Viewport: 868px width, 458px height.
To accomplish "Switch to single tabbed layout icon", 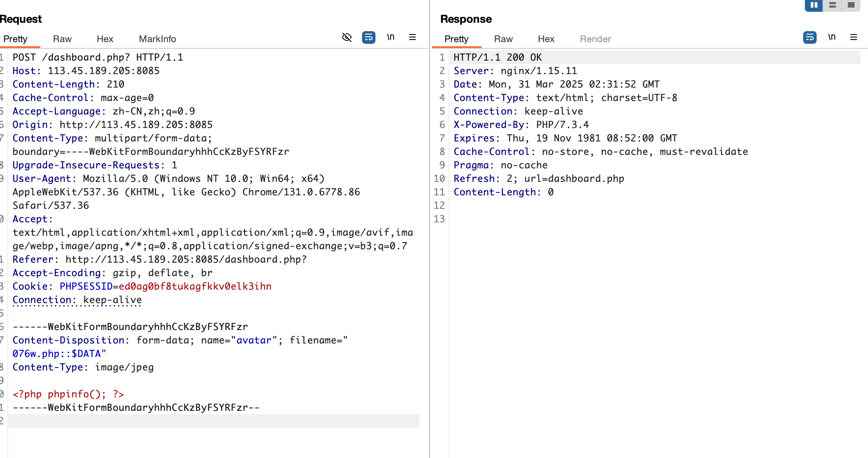I will tap(851, 5).
